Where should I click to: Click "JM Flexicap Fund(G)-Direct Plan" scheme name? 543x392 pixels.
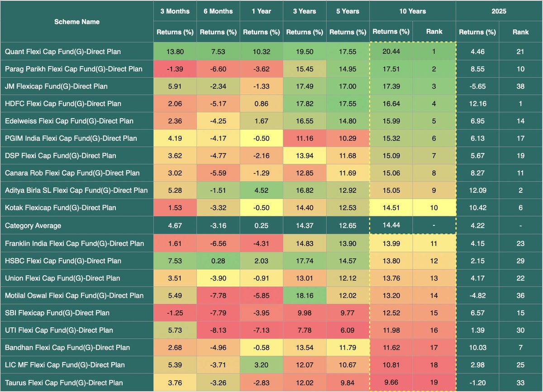pos(57,86)
